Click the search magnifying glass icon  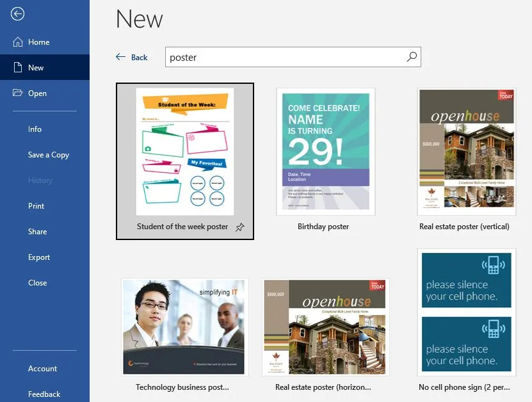pos(412,57)
